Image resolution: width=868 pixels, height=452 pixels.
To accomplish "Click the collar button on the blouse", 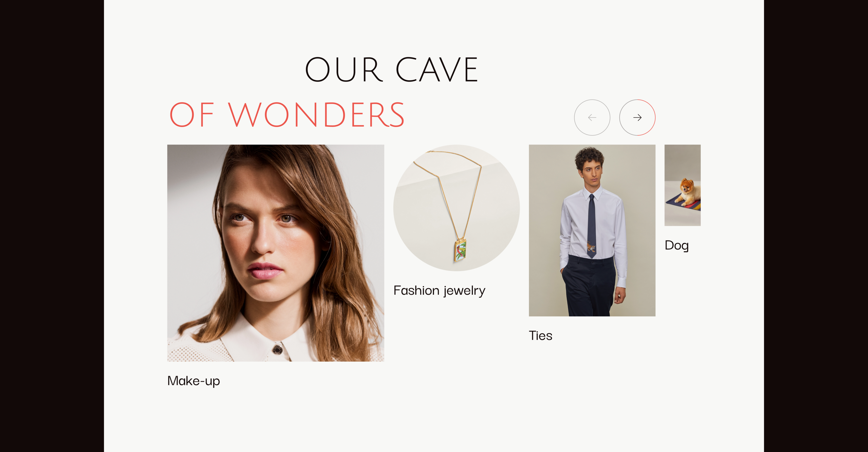I will point(277,350).
